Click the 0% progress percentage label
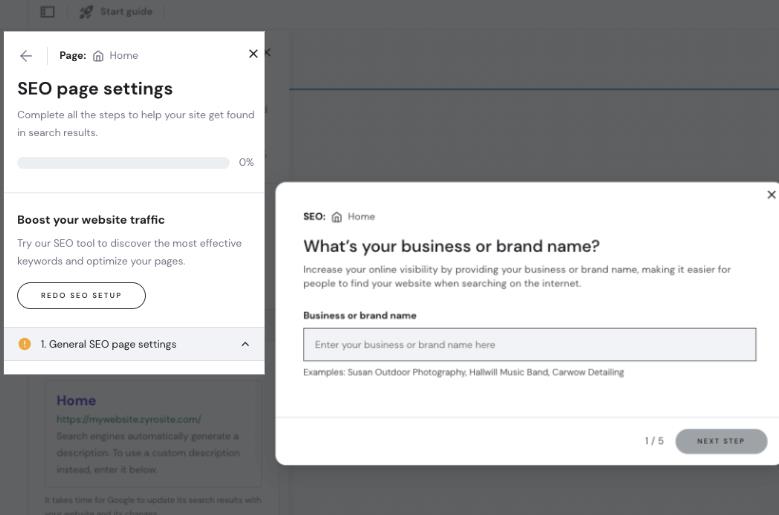 pyautogui.click(x=246, y=163)
